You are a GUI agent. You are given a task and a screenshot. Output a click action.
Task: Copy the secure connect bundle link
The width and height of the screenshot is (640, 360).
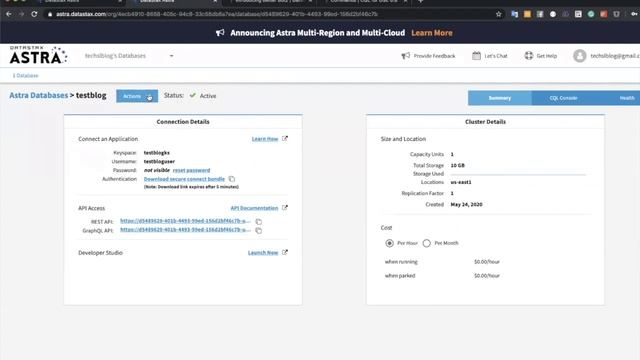[x=232, y=179]
